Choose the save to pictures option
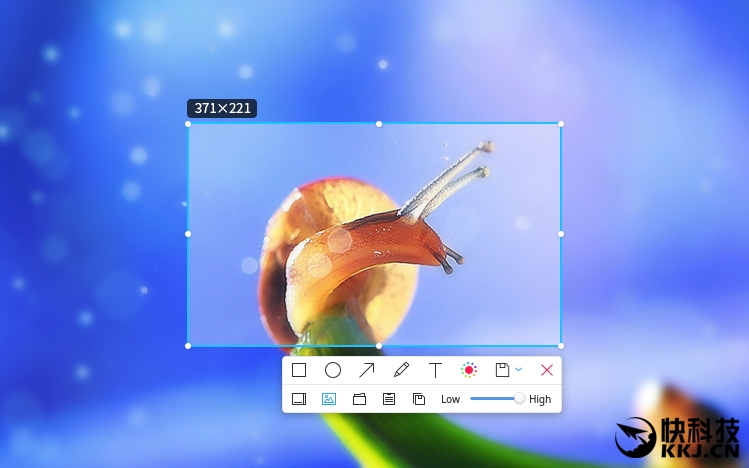Viewport: 749px width, 468px height. click(329, 399)
